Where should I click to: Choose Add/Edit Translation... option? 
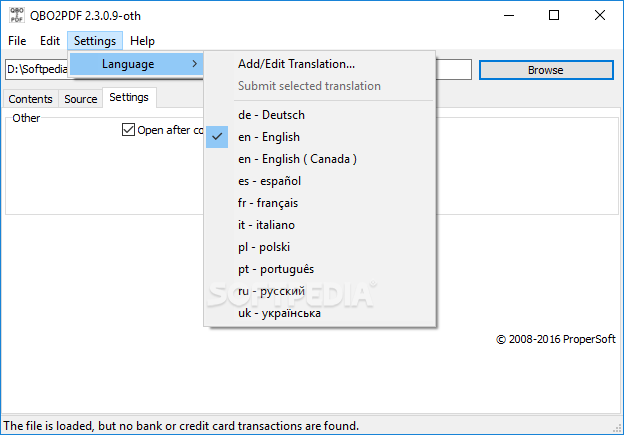(319, 64)
